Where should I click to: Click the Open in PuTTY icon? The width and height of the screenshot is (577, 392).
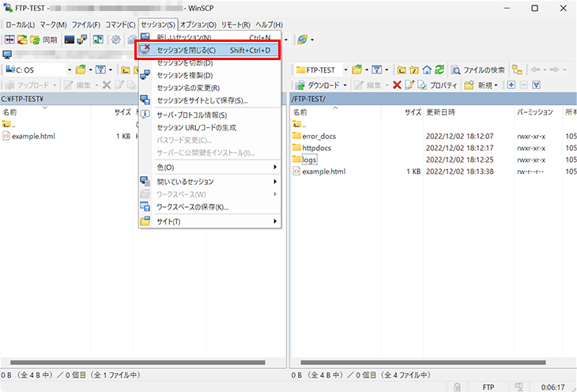81,40
